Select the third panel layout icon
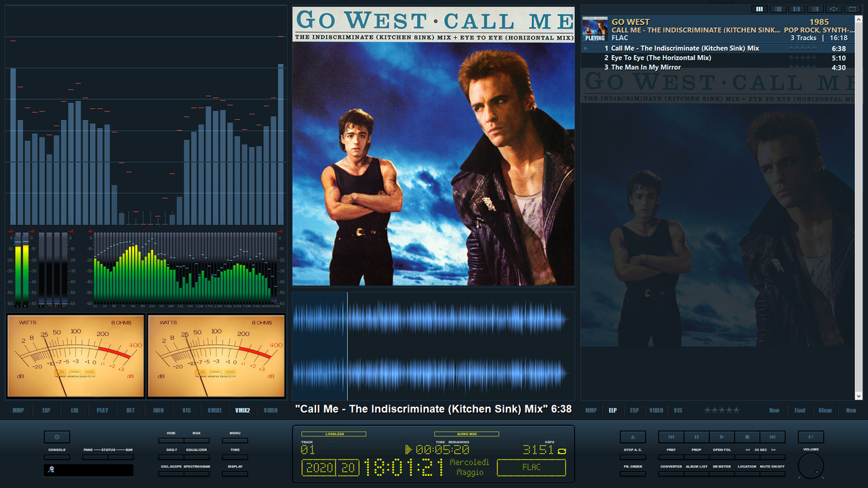The width and height of the screenshot is (868, 488). click(797, 9)
